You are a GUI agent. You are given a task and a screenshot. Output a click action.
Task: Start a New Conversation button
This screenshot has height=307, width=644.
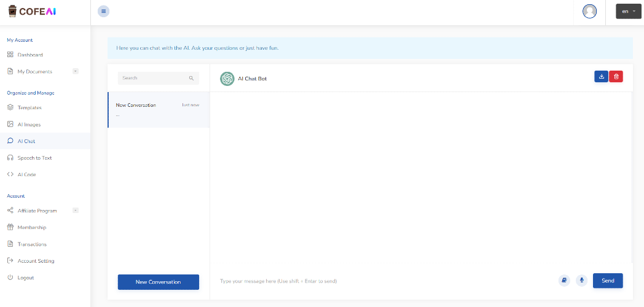[158, 282]
